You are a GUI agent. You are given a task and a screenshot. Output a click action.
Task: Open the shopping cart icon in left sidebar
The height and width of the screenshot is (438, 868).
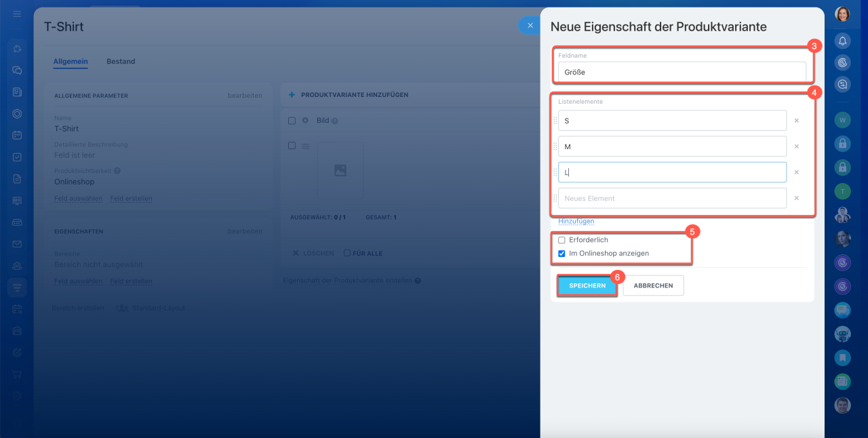point(17,374)
